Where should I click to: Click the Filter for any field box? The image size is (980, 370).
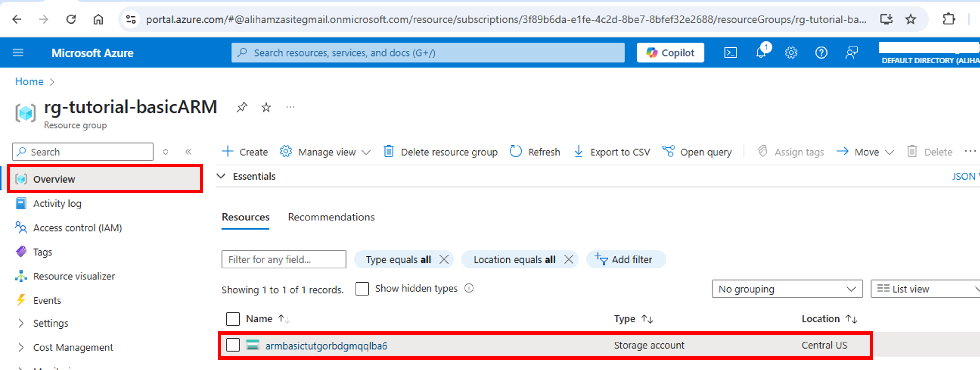coord(284,260)
